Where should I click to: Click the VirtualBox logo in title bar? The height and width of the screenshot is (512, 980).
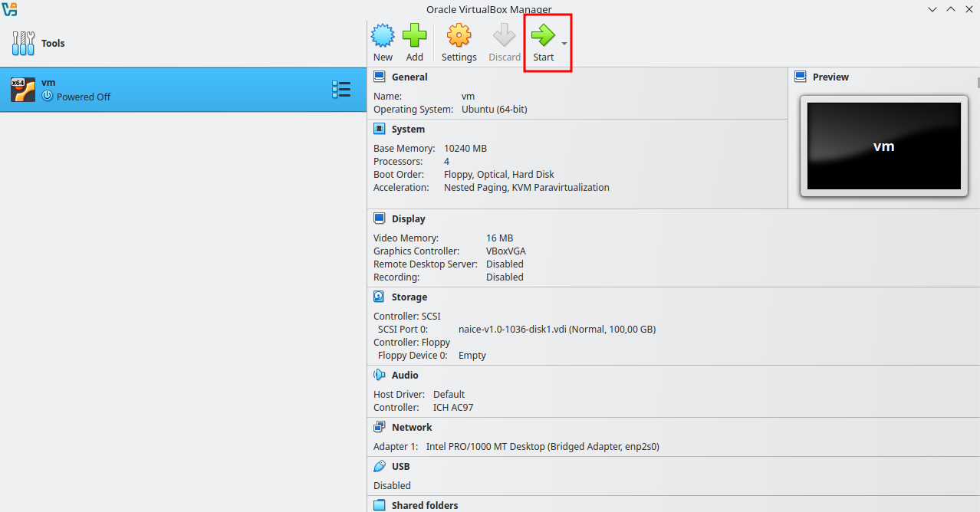9,9
